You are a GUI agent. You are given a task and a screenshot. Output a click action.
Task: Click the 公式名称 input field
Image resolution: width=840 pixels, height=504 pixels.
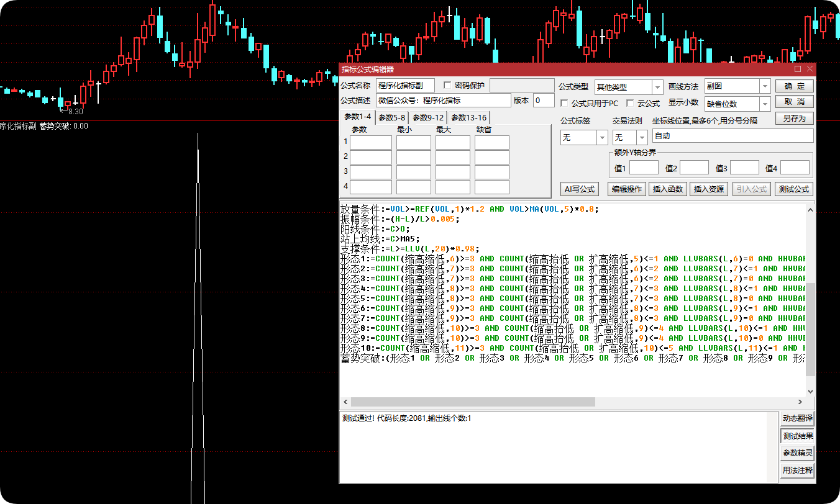[406, 86]
